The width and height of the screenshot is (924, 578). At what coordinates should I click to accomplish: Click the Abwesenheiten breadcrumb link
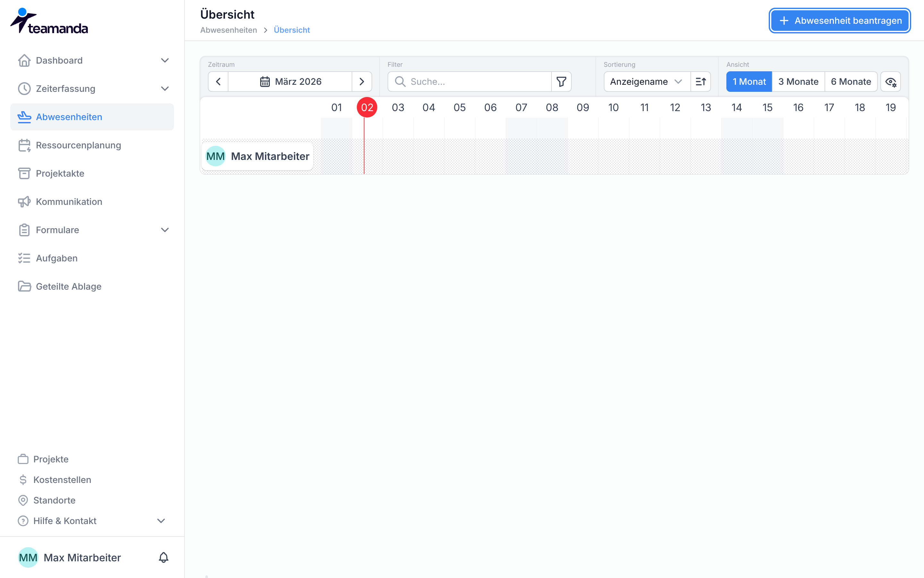(x=228, y=30)
